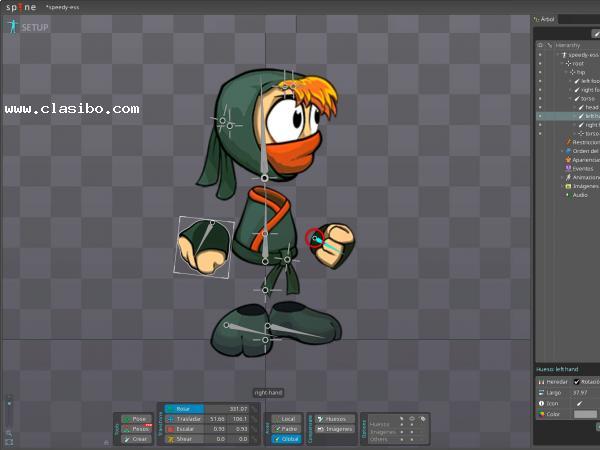The height and width of the screenshot is (450, 600).
Task: Toggle selectability for Huesos option row
Action: point(401,424)
